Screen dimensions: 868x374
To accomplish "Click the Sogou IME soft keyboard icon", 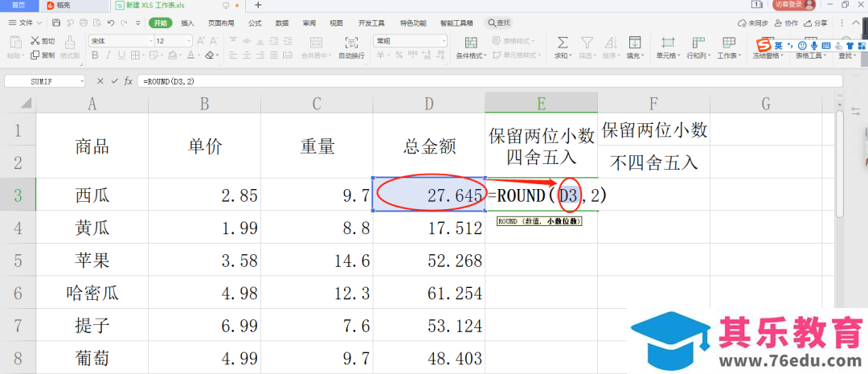I will (x=826, y=45).
